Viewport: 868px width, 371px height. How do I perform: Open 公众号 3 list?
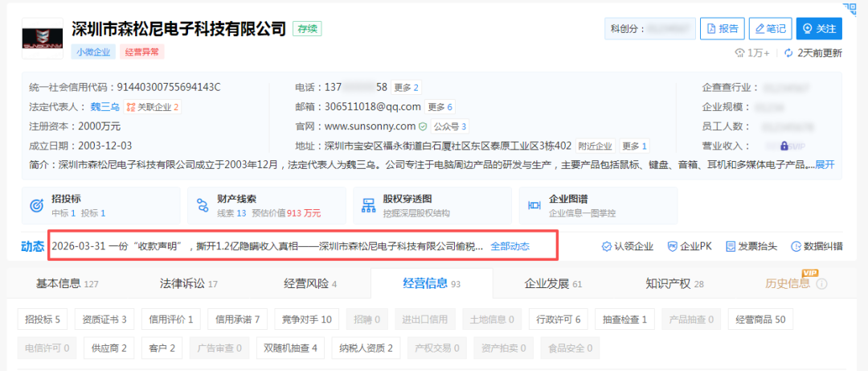tap(449, 126)
